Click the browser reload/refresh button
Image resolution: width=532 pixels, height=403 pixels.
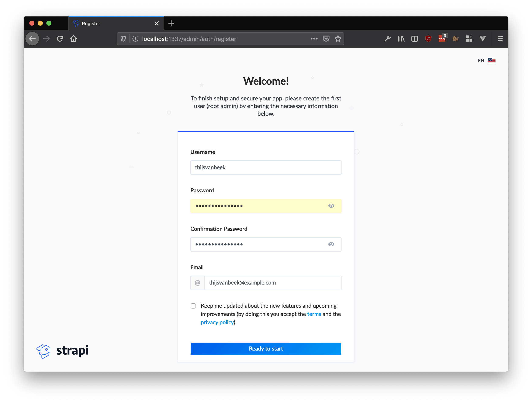(60, 39)
